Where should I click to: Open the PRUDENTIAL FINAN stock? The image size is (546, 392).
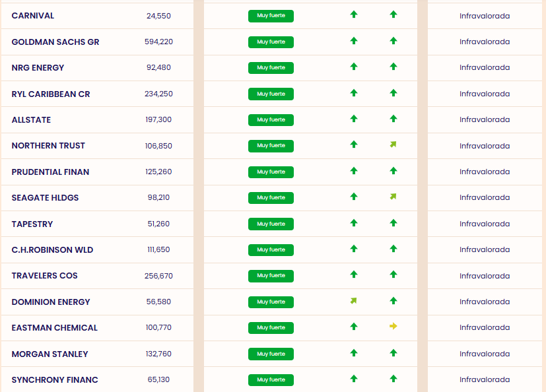pos(50,172)
